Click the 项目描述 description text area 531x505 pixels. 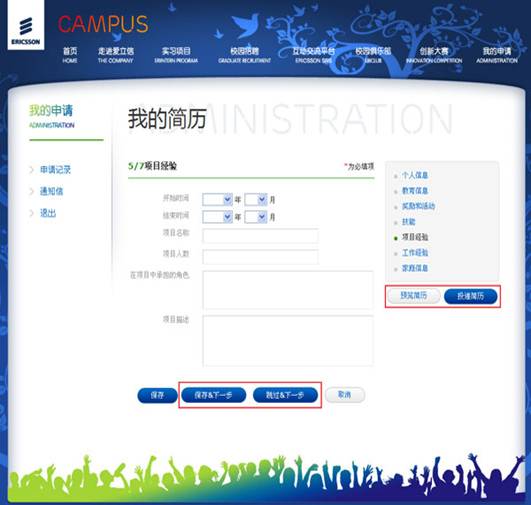288,340
